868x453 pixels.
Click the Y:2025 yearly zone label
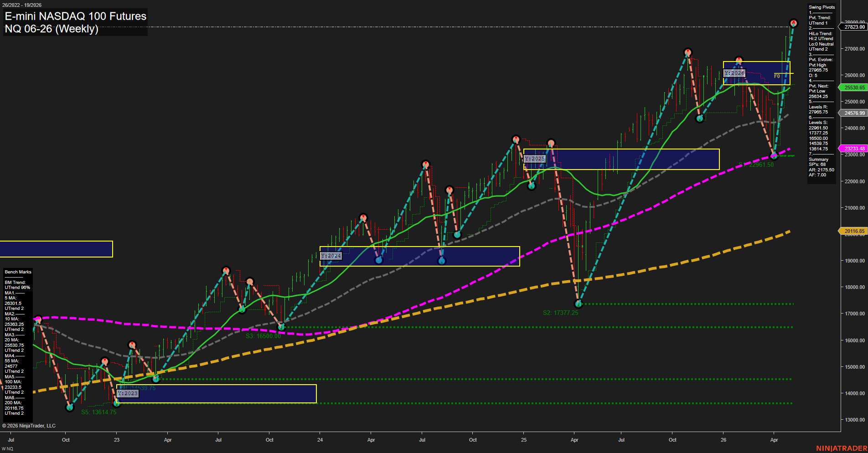(535, 159)
